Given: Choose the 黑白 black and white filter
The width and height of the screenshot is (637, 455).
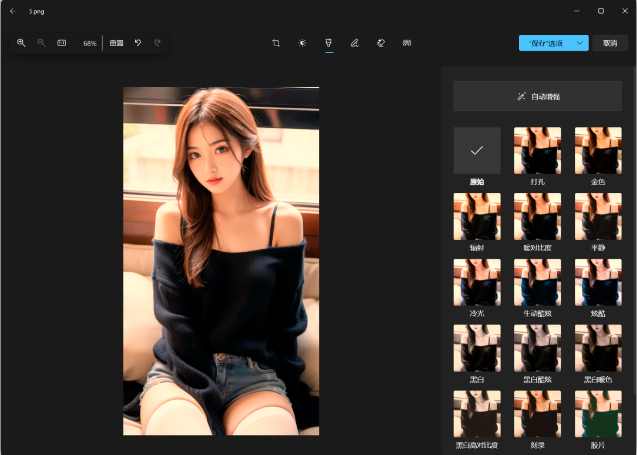Looking at the screenshot, I should pyautogui.click(x=476, y=348).
